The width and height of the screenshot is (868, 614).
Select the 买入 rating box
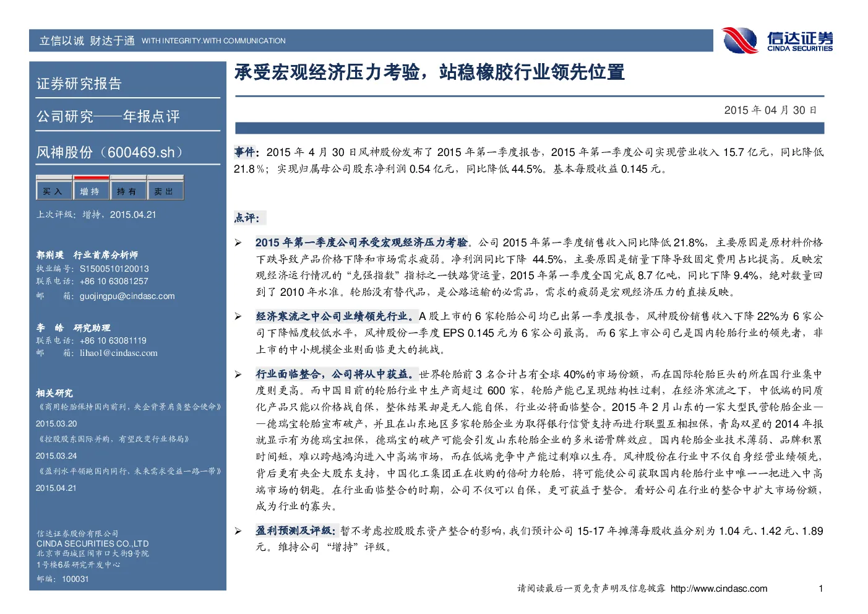pyautogui.click(x=54, y=188)
